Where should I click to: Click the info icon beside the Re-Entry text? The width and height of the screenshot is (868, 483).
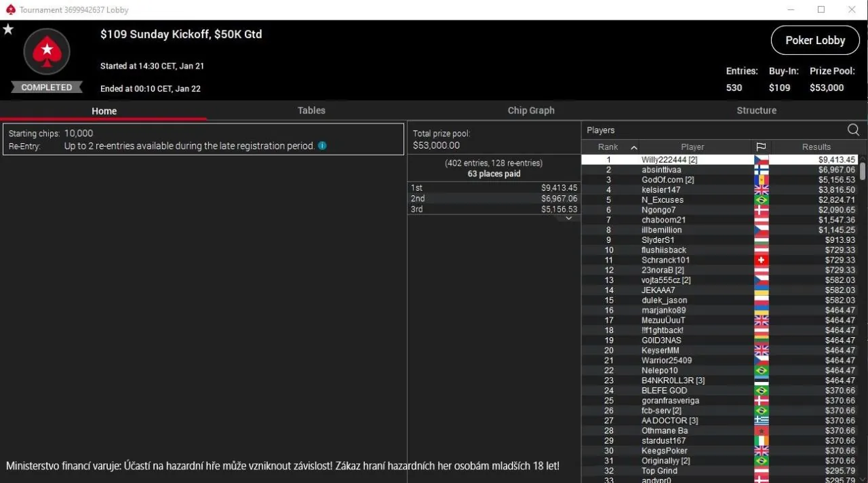coord(322,146)
